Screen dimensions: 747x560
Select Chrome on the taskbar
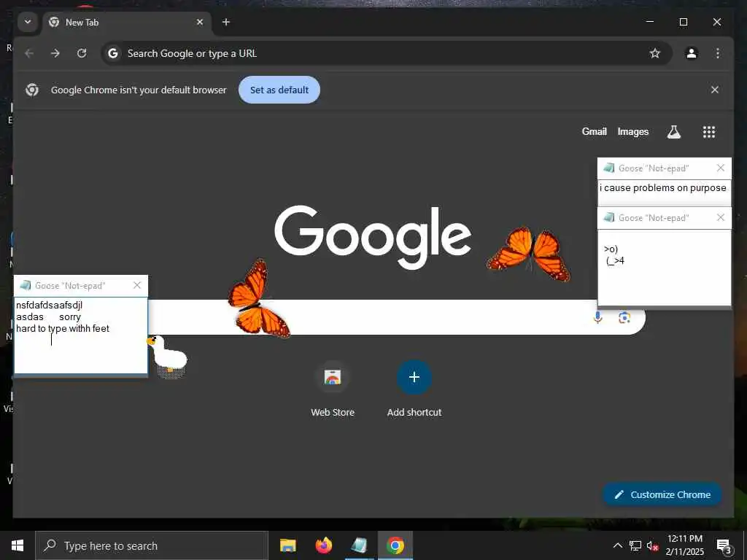(x=395, y=545)
